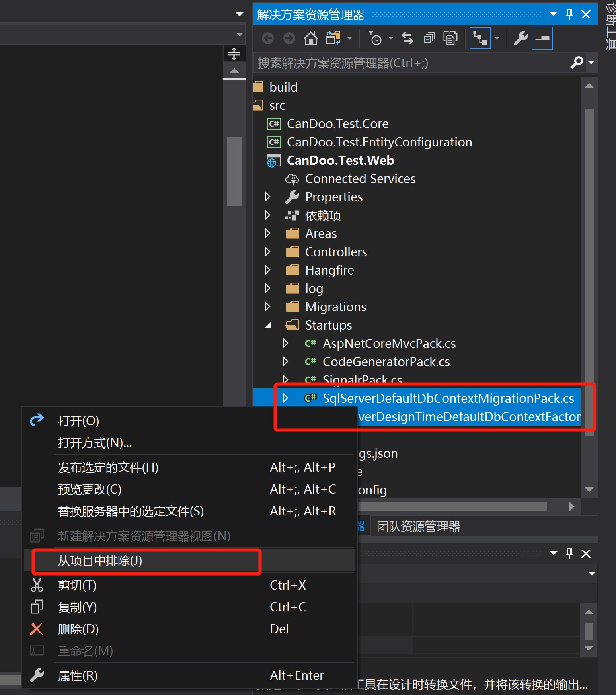This screenshot has width=616, height=695.
Task: Open dropdown next to folder view icon
Action: tap(350, 39)
